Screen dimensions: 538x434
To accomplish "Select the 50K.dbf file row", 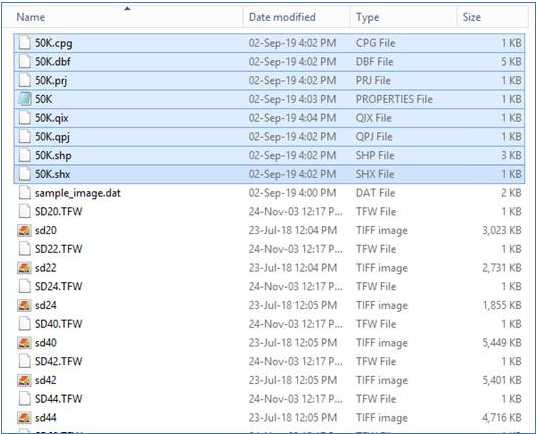I will tap(269, 62).
